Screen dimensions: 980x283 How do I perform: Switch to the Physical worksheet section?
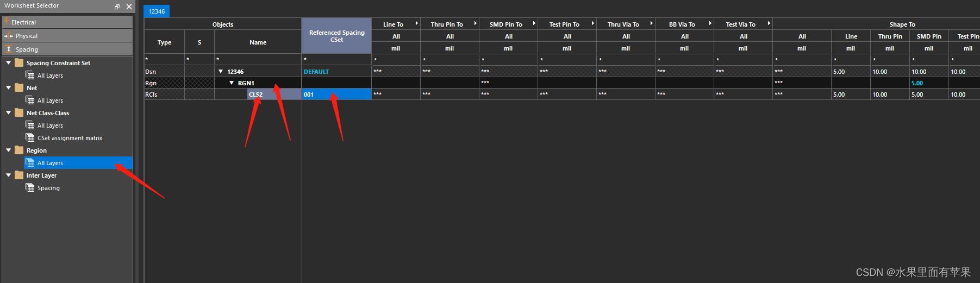[x=26, y=36]
